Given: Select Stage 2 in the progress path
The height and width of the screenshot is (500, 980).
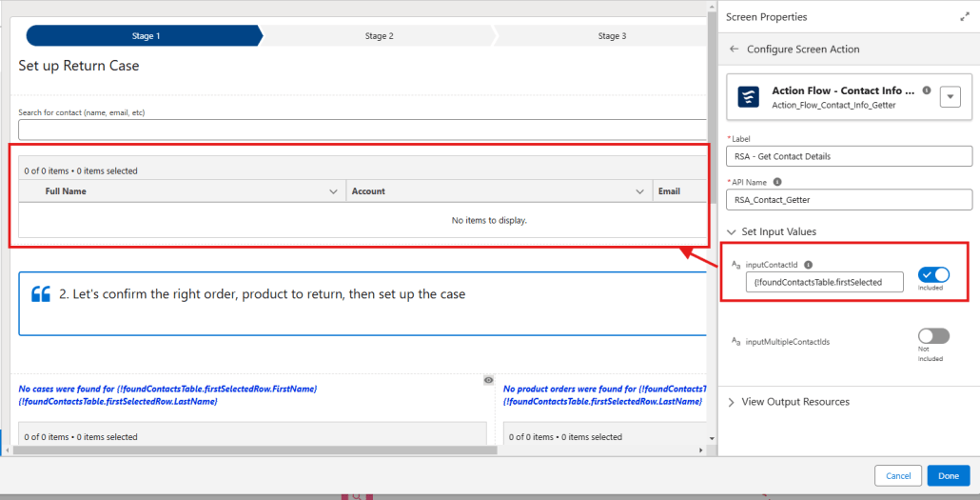Looking at the screenshot, I should pos(379,36).
